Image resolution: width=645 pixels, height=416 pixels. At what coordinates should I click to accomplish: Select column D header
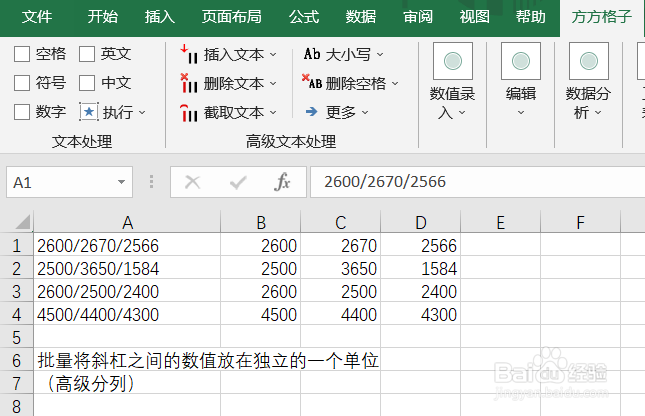click(420, 222)
